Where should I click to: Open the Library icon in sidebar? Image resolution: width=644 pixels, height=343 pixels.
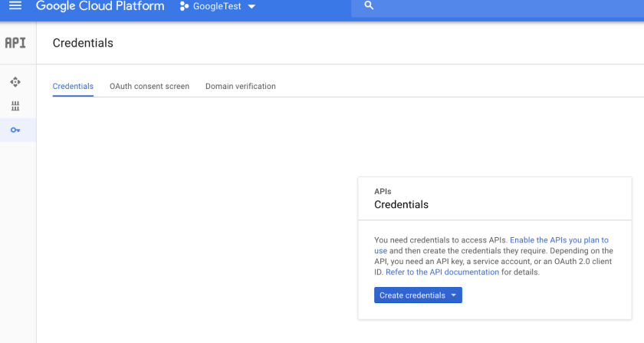click(x=15, y=106)
